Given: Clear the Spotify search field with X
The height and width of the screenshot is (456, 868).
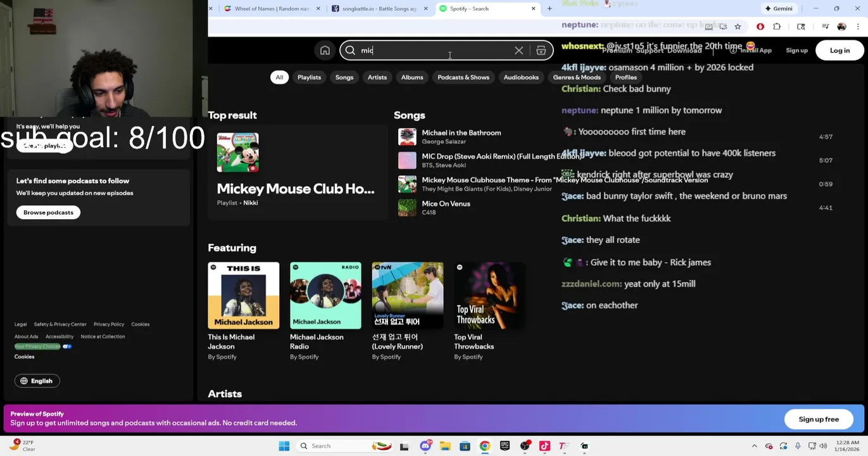Looking at the screenshot, I should coord(519,51).
